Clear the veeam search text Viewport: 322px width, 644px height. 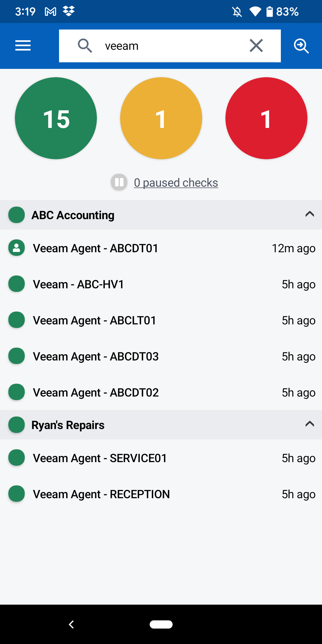256,46
